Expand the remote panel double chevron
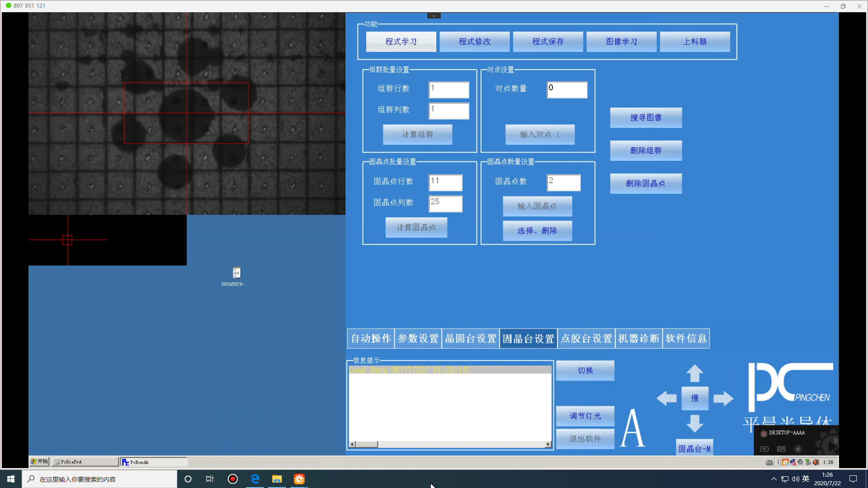 (835, 440)
